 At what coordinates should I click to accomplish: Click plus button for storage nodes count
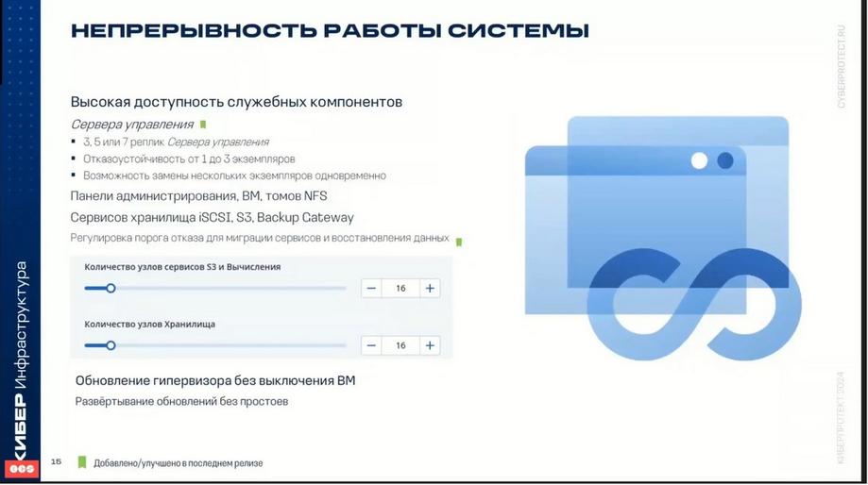click(430, 345)
